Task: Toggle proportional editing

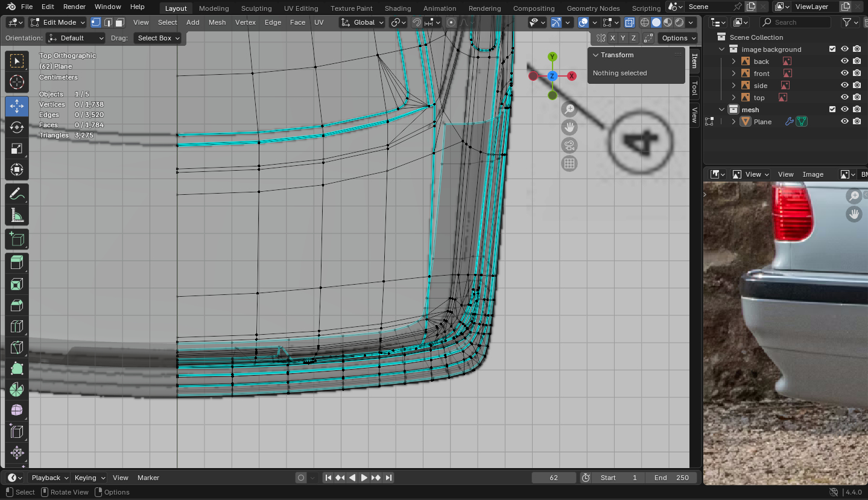Action: (x=451, y=22)
